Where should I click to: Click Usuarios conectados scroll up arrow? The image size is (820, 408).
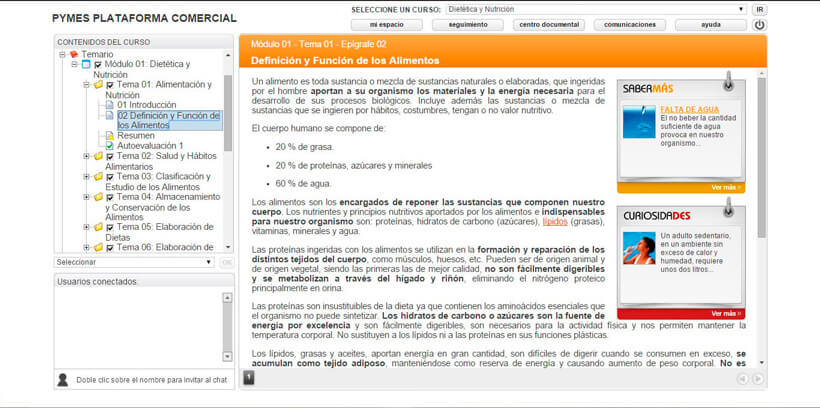227,298
